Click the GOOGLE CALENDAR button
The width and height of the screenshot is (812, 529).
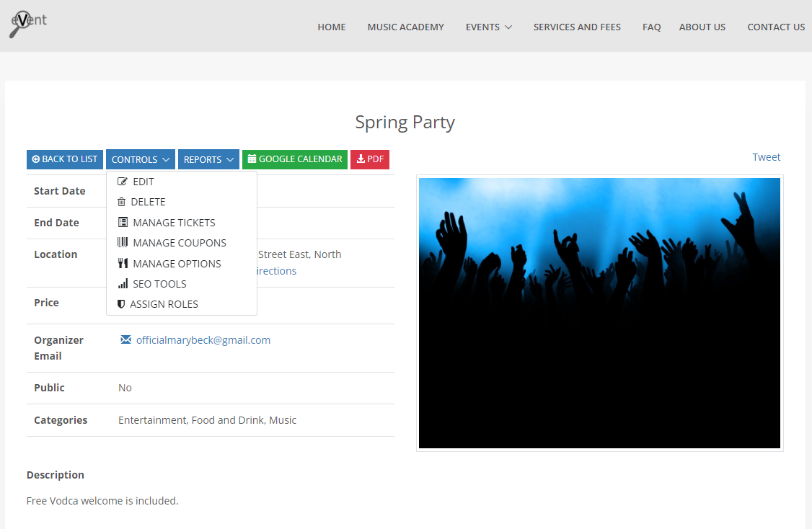295,159
